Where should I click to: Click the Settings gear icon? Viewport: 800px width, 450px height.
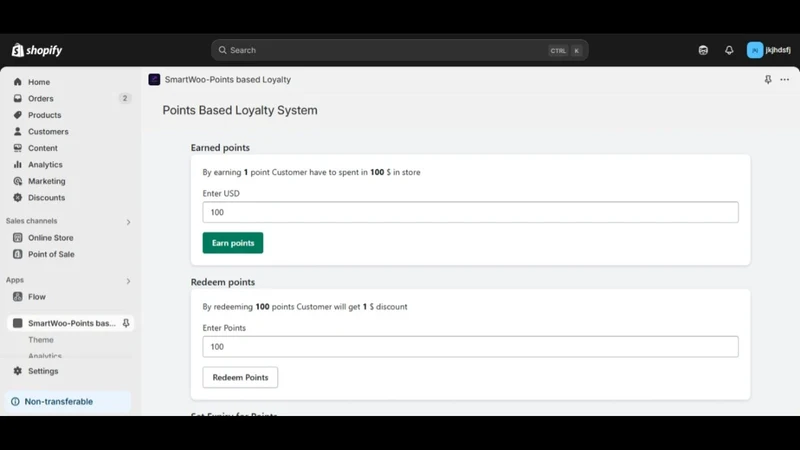coord(18,371)
